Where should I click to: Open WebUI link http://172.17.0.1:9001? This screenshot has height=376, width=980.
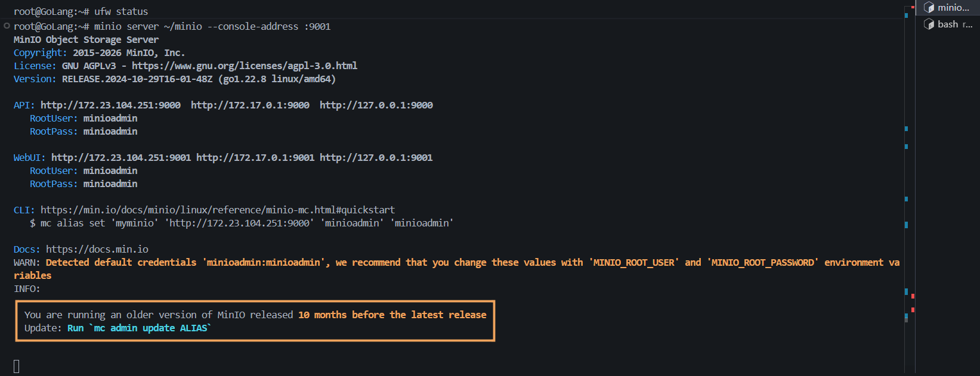tap(255, 158)
